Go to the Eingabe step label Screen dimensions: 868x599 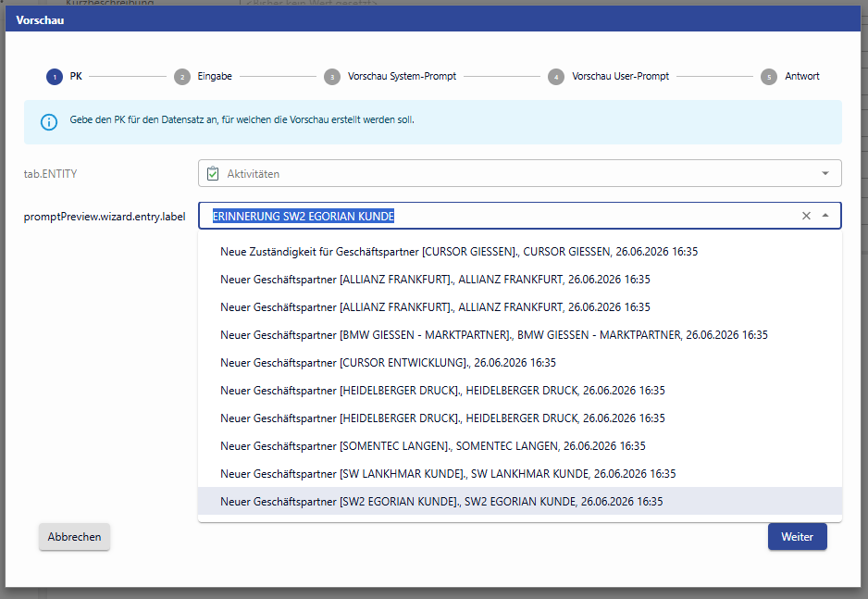pos(215,77)
